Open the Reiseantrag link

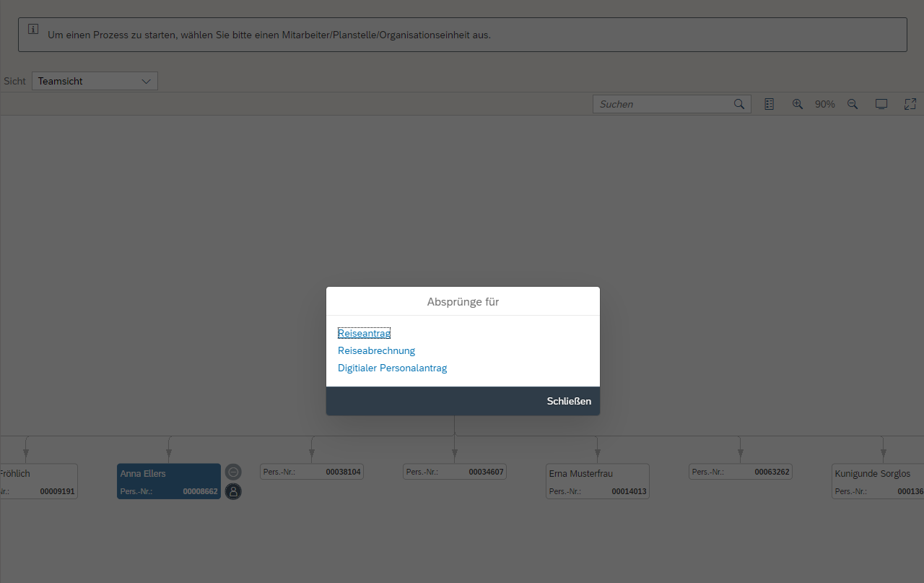(x=364, y=333)
